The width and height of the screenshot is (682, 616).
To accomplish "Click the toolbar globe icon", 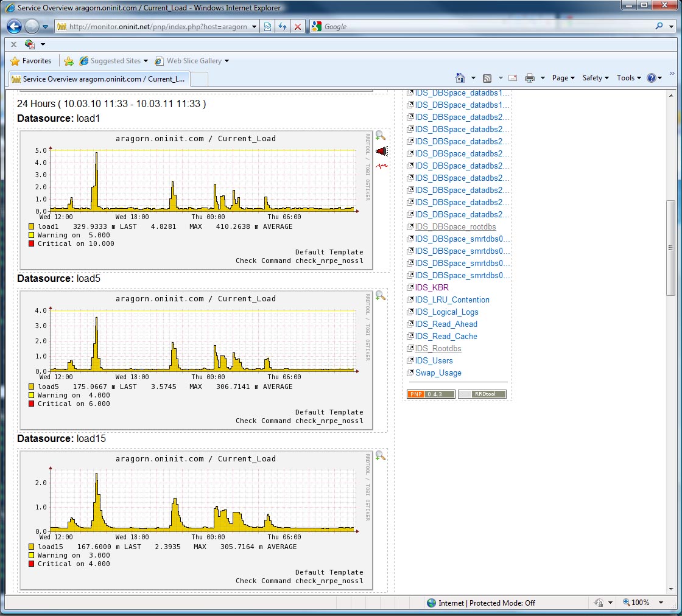I will [x=30, y=44].
